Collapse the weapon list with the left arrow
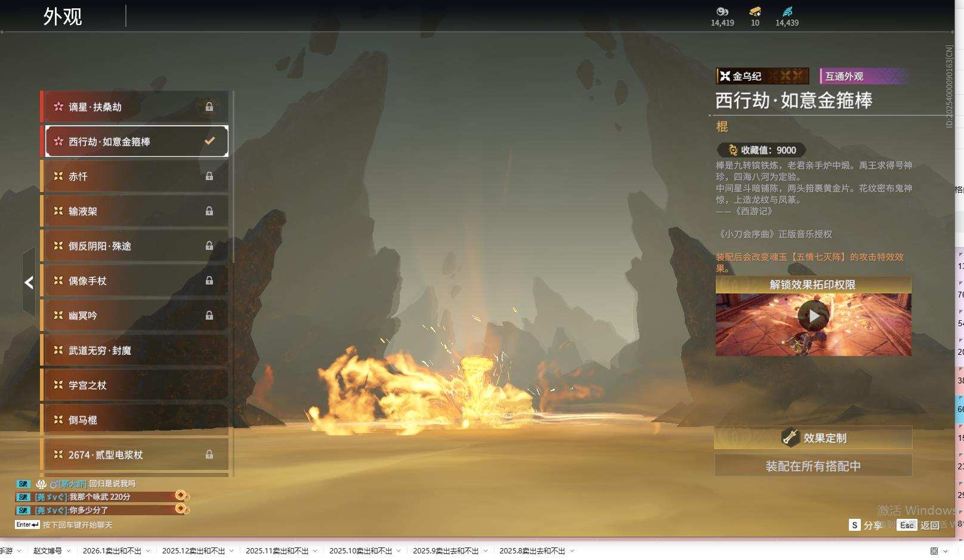Image resolution: width=964 pixels, height=560 pixels. (29, 282)
